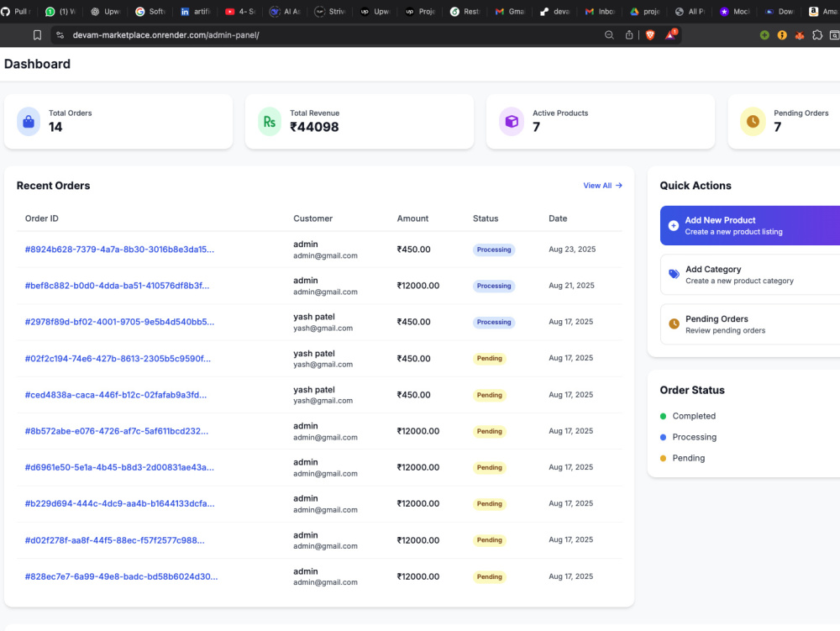840x631 pixels.
Task: Click the bookmark icon beside the address bar
Action: (37, 34)
